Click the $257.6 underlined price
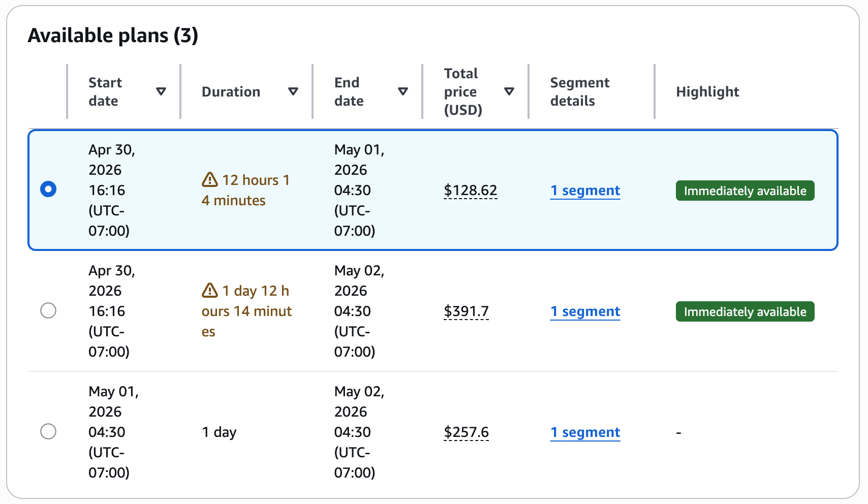Screen dimensions: 868x504 click(x=466, y=432)
